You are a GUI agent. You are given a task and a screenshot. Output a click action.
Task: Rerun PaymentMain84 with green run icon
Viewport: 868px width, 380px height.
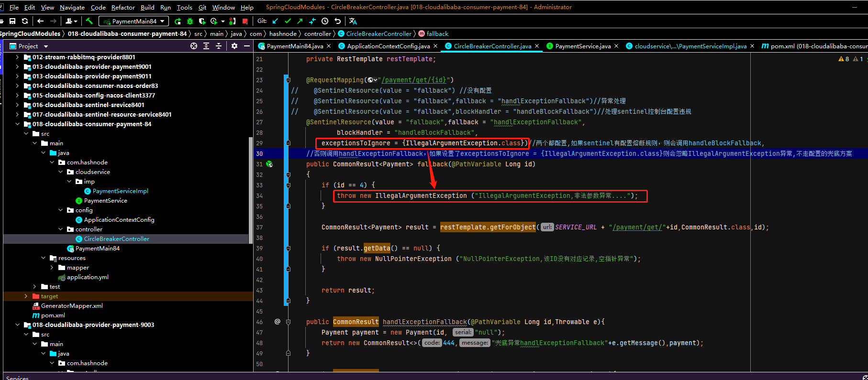pyautogui.click(x=178, y=21)
